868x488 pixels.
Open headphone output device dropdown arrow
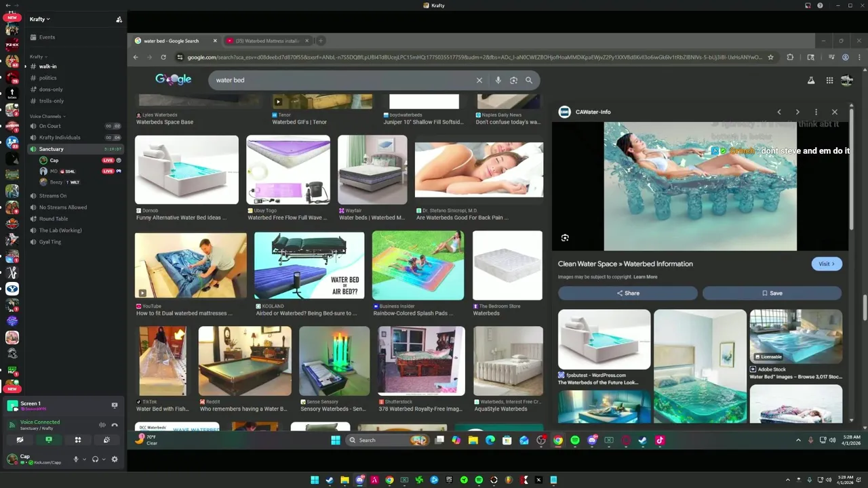(103, 459)
